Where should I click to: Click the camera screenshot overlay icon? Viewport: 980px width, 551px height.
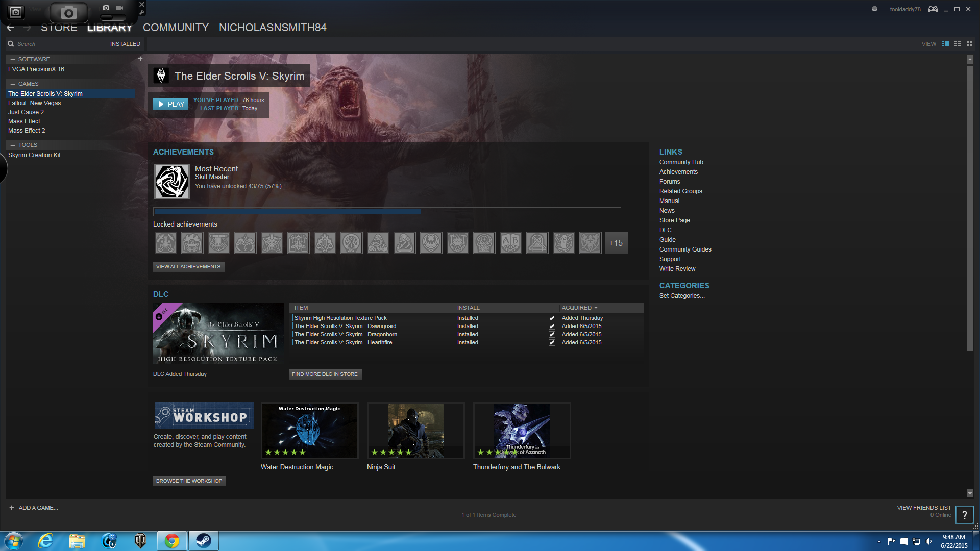click(x=68, y=12)
